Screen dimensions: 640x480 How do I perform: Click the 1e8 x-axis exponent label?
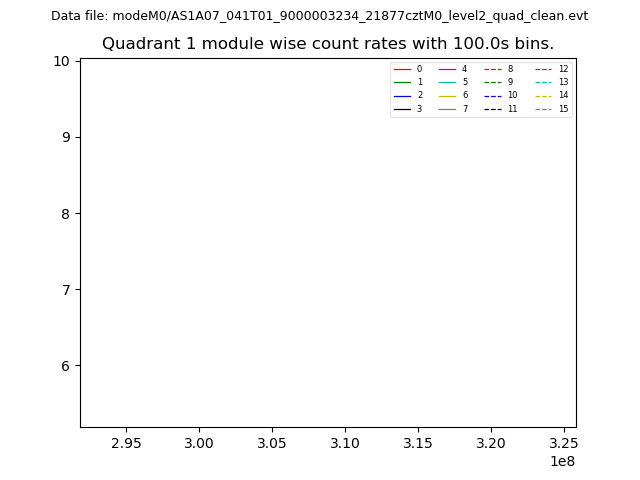point(563,461)
